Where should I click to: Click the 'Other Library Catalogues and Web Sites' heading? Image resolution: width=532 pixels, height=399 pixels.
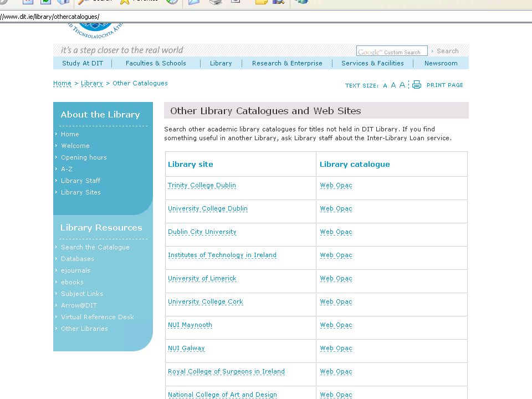tap(265, 111)
